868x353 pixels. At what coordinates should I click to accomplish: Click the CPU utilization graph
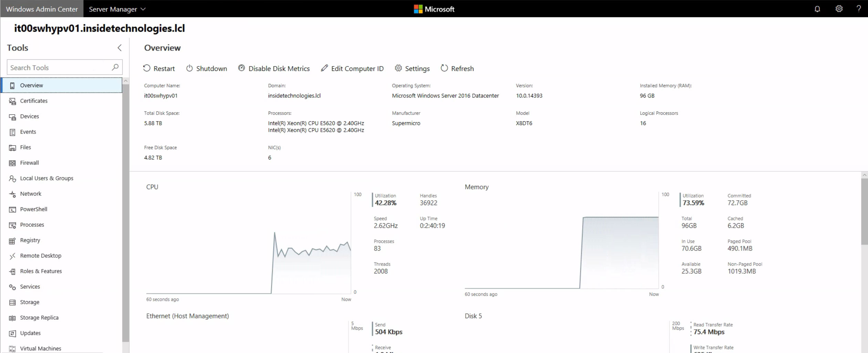[x=249, y=243]
